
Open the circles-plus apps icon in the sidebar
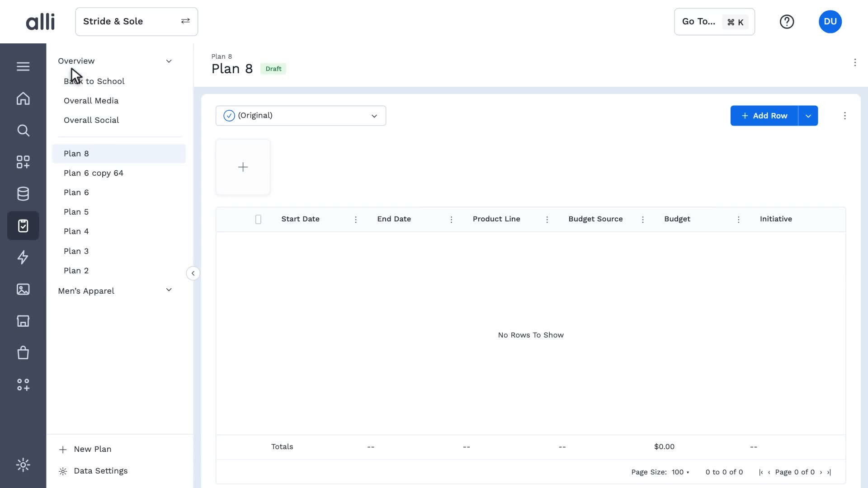pyautogui.click(x=23, y=385)
